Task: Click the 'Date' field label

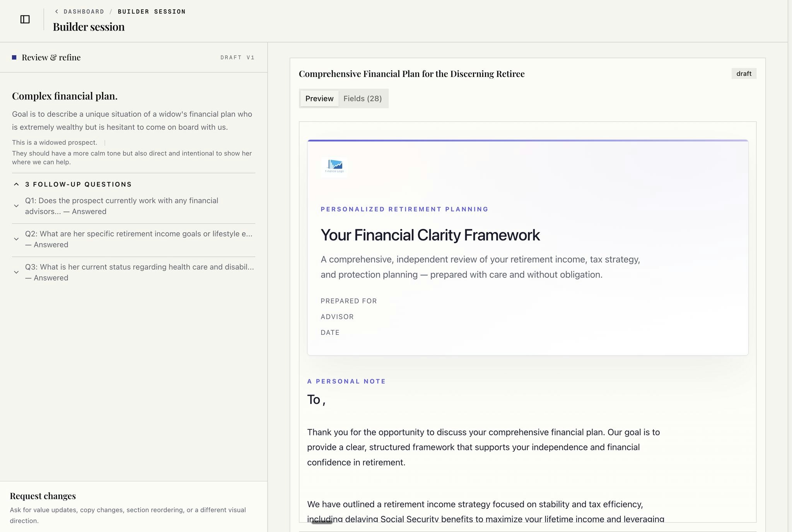Action: [x=330, y=332]
